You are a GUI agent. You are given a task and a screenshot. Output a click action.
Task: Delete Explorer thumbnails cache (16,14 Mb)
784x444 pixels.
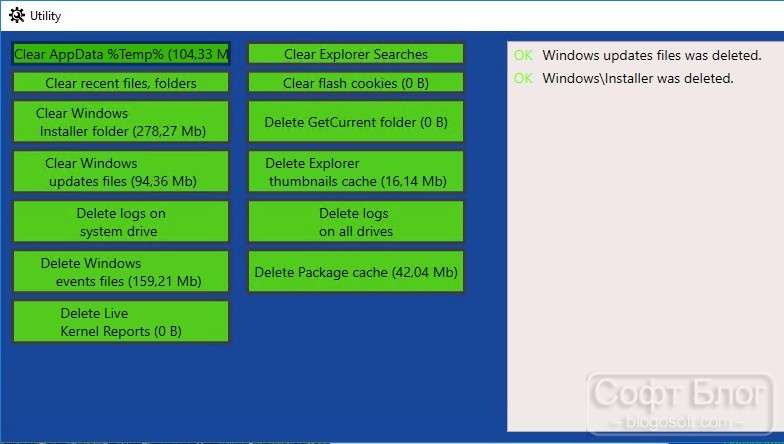356,172
